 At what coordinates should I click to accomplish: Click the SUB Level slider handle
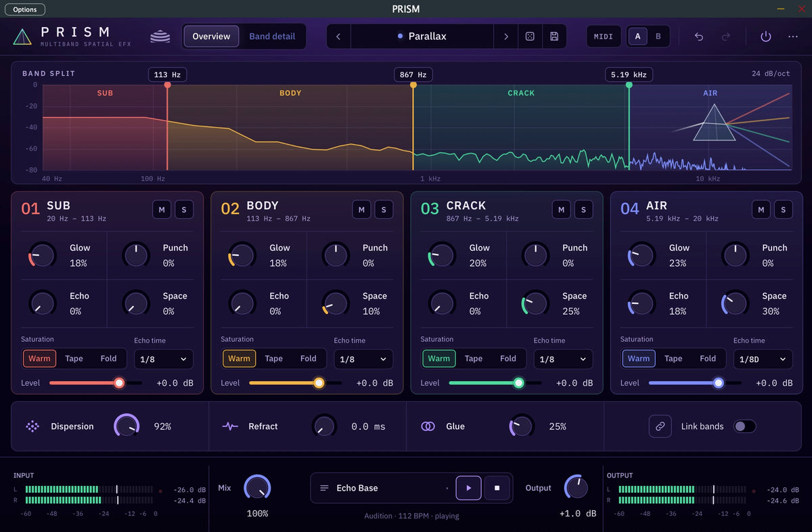[x=119, y=383]
